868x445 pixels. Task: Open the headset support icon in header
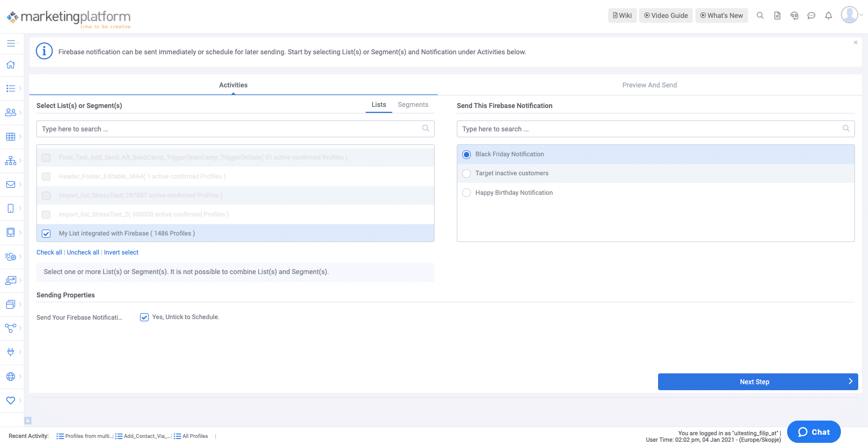click(794, 16)
